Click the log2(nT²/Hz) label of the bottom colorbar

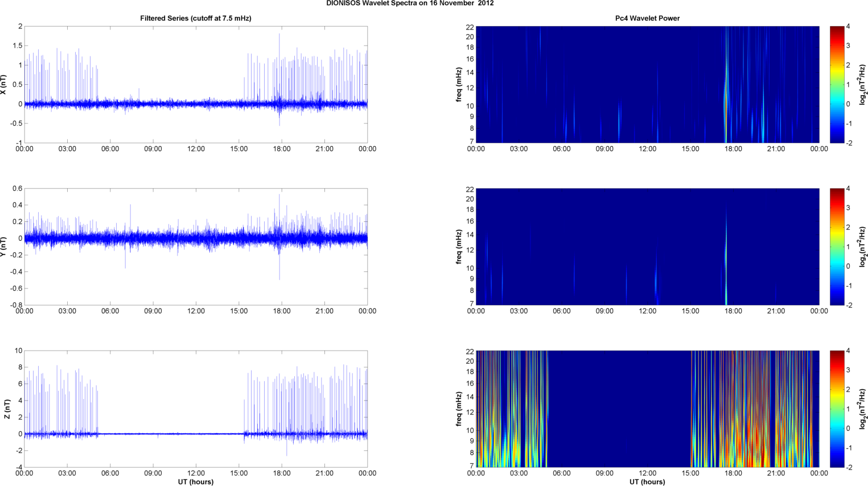(x=863, y=409)
